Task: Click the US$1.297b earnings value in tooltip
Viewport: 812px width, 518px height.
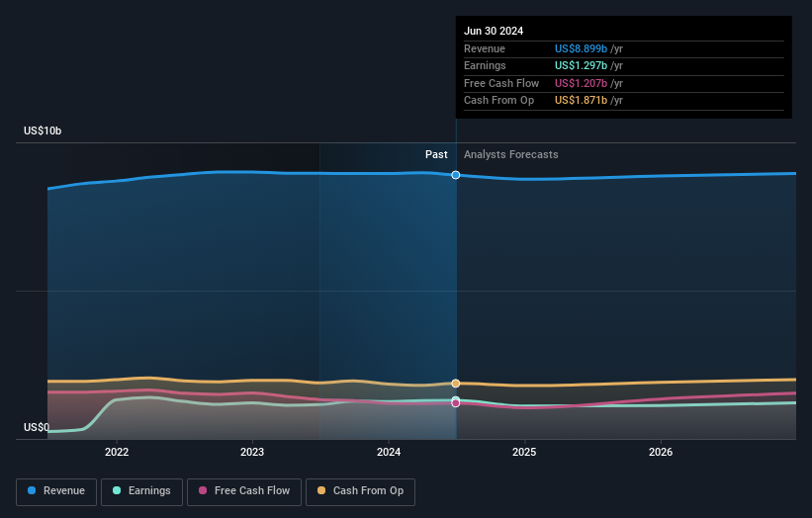Action: pyautogui.click(x=581, y=65)
